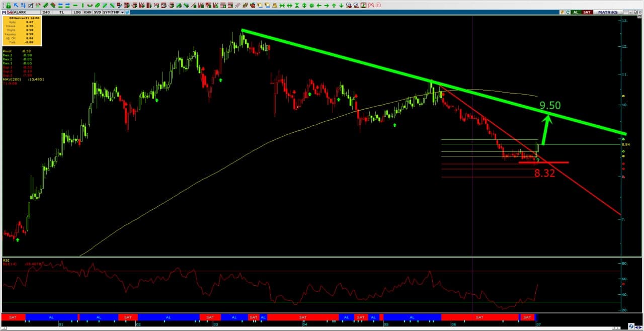Expand the chart horizontally with the double-arrow icon
The image size is (644, 331).
point(289,5)
